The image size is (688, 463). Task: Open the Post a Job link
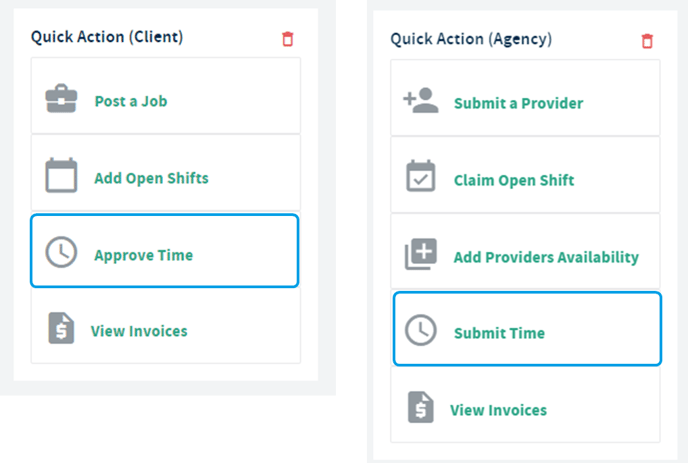(x=130, y=101)
